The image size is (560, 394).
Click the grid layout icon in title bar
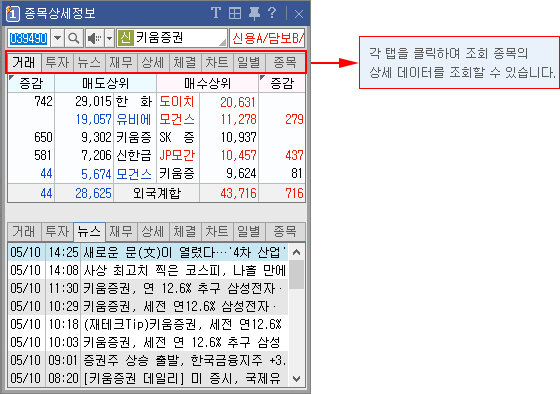[x=235, y=13]
